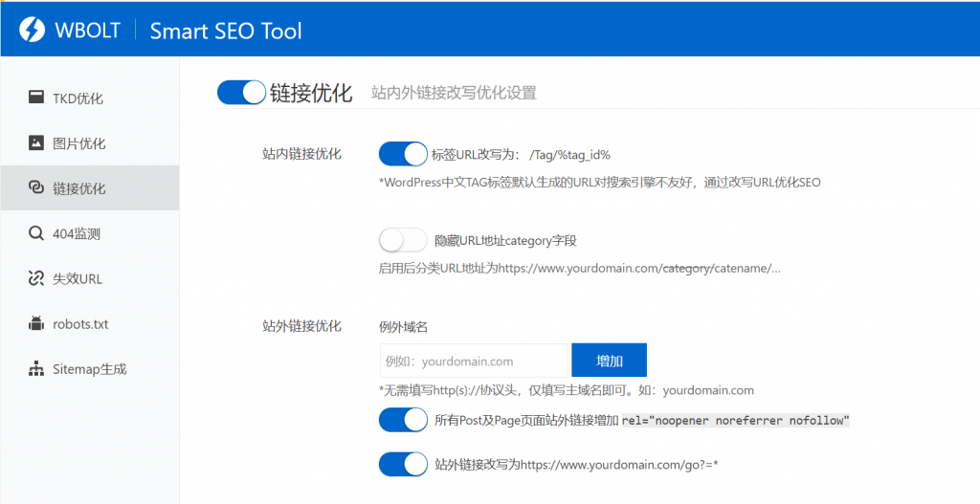Disable the 标签URL改写为 toggle
980x504 pixels.
click(x=403, y=154)
